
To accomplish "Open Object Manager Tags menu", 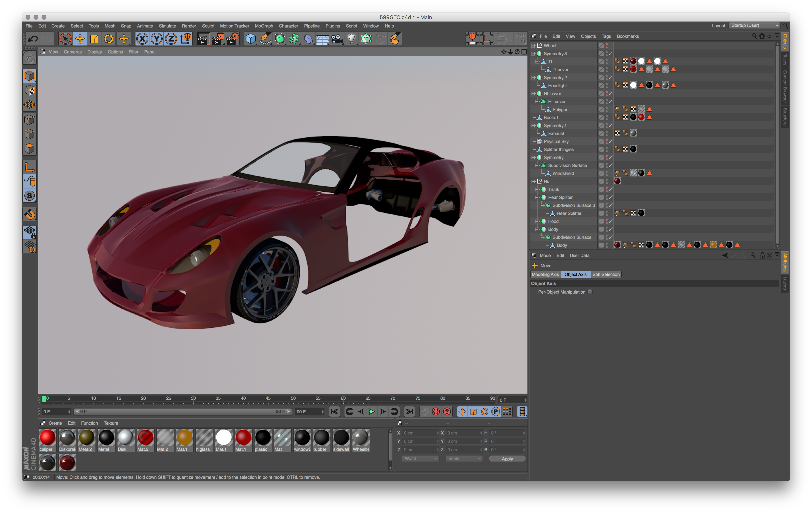I will pos(606,36).
